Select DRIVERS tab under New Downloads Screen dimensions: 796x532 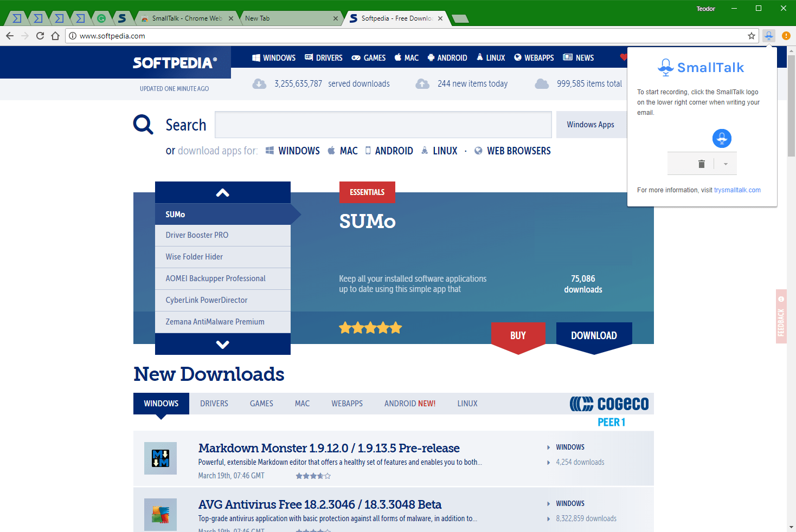coord(214,404)
